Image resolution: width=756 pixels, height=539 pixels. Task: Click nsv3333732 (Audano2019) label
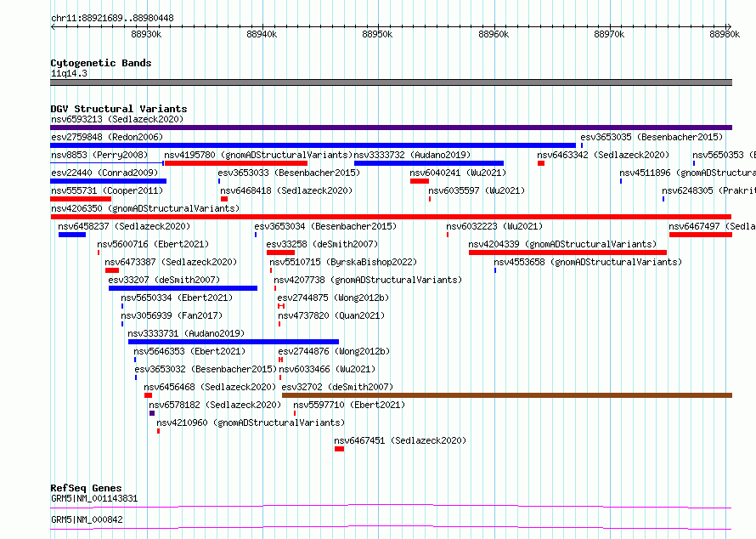412,155
